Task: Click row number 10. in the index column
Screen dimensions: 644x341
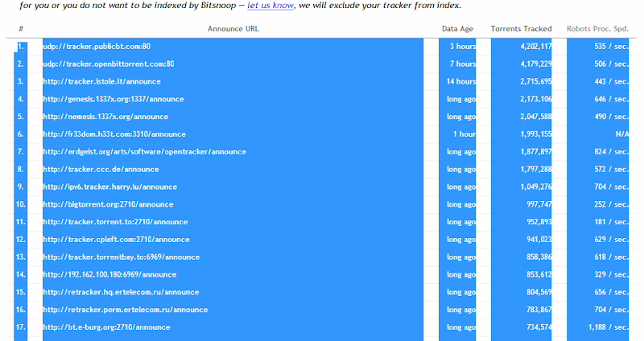Action: point(21,204)
